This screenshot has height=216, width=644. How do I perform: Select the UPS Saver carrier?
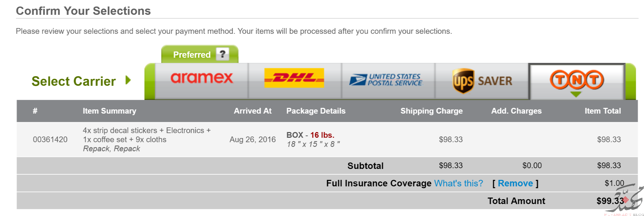(482, 81)
